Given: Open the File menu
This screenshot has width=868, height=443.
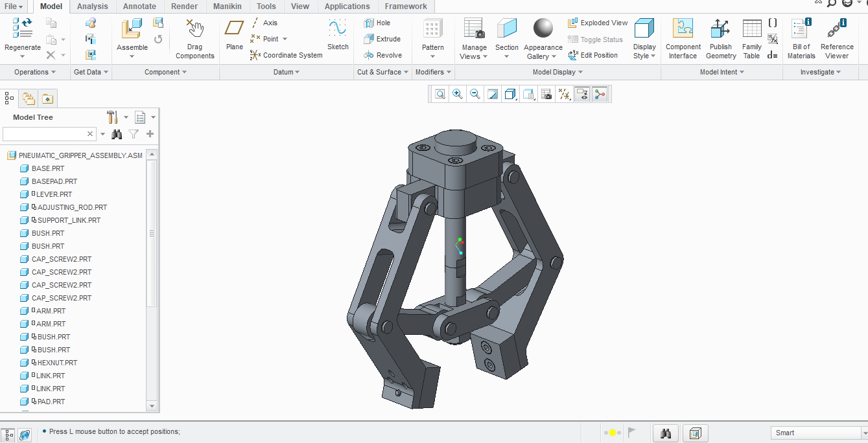Looking at the screenshot, I should tap(14, 6).
